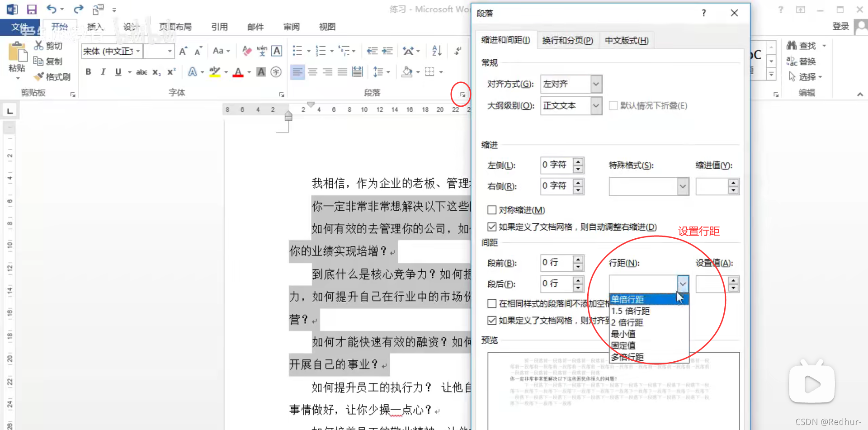Click the Subscript icon
Viewport: 868px width, 430px height.
(156, 71)
